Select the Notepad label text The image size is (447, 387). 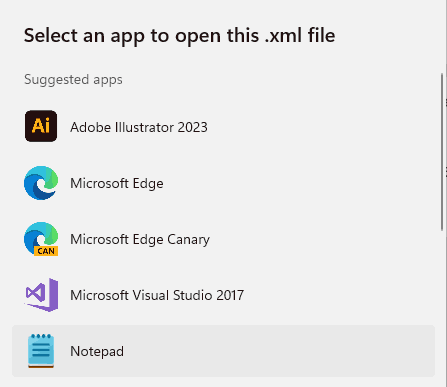tap(97, 351)
